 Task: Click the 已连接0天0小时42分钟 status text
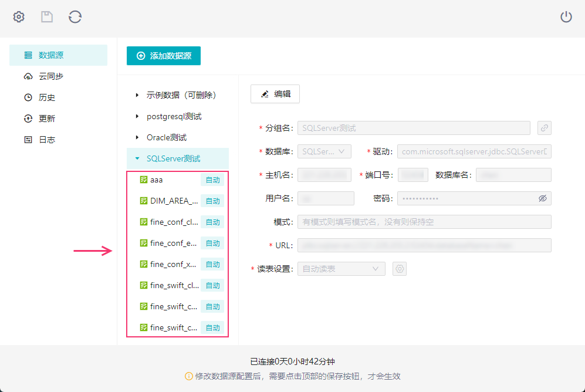292,361
